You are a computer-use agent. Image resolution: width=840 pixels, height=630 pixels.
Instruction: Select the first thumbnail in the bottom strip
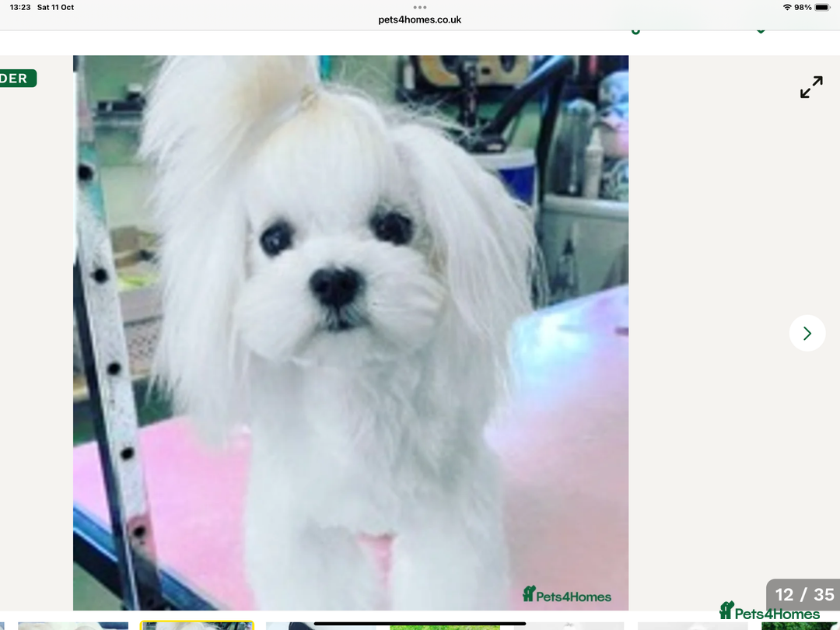pos(73,625)
